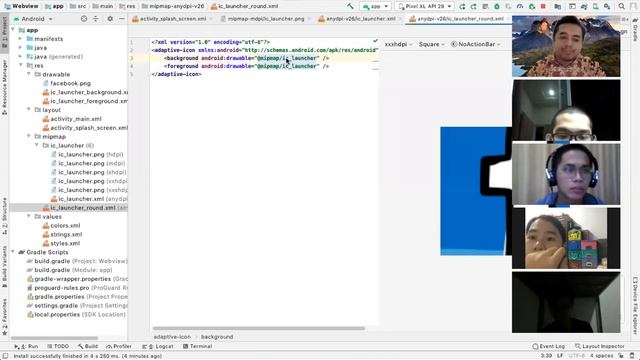Open the Structure side tab

tap(4, 216)
